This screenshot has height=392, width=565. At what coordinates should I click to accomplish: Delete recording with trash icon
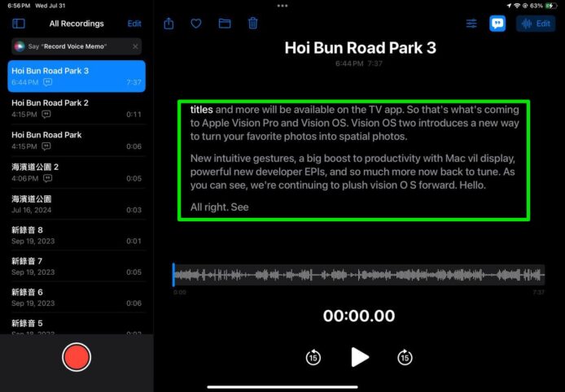click(253, 24)
